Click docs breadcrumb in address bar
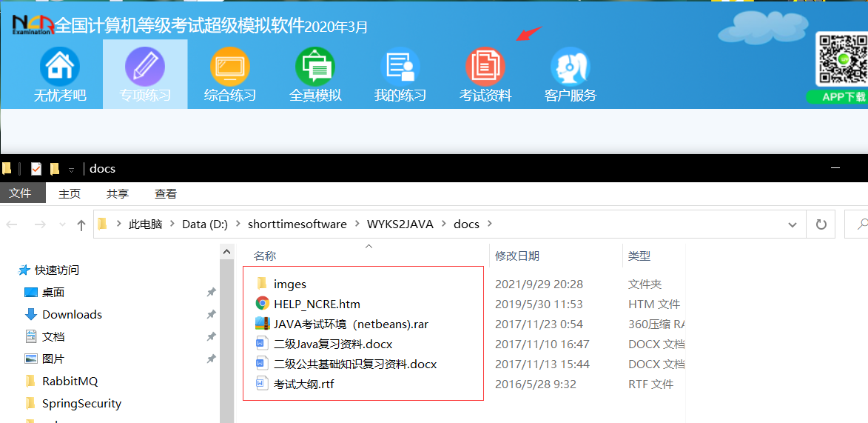The image size is (868, 423). (x=466, y=224)
